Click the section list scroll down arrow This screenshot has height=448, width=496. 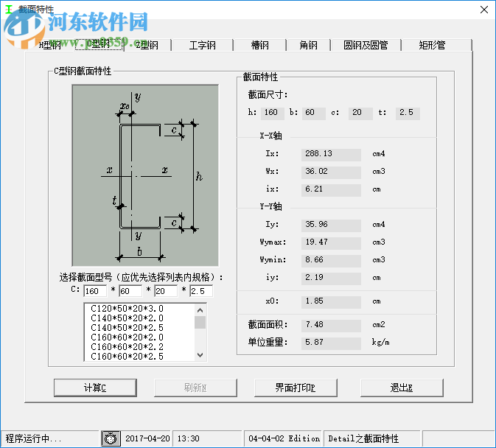pos(200,355)
